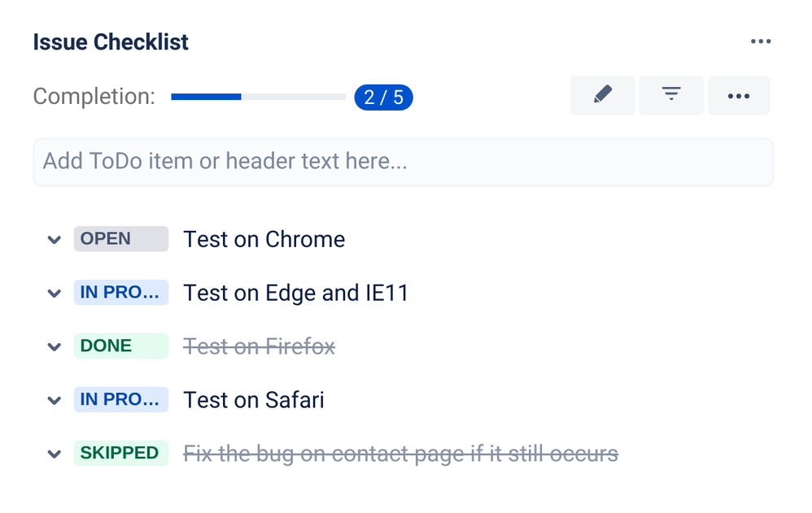This screenshot has height=513, width=812.
Task: Expand the Test on Edge and IE11 item
Action: click(54, 293)
